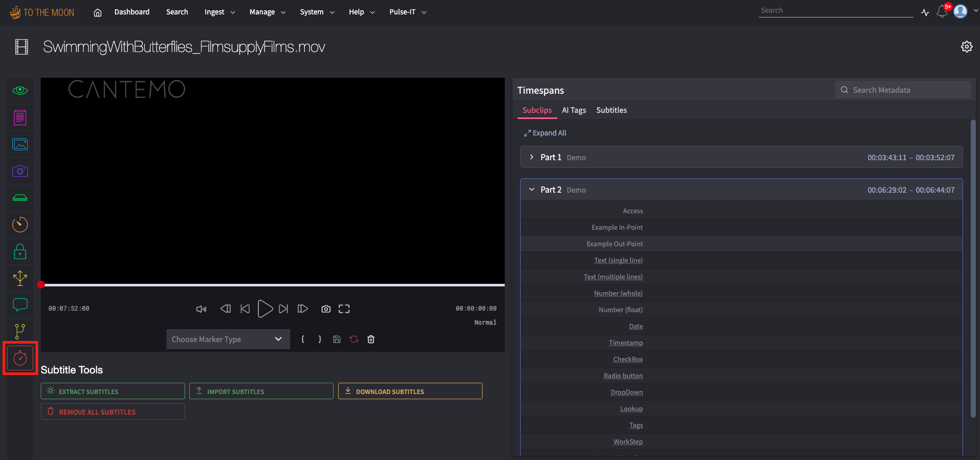
Task: Switch to the AI Tags tab
Action: (x=574, y=110)
